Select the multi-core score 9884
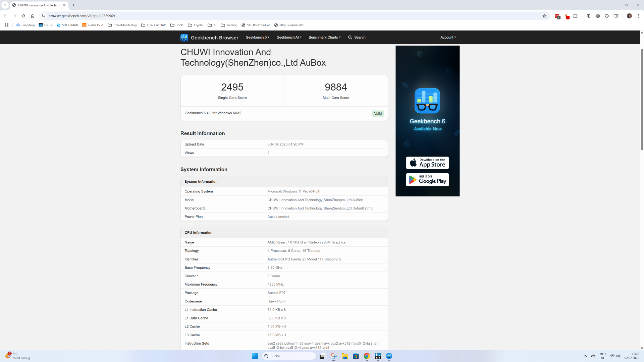 [336, 87]
